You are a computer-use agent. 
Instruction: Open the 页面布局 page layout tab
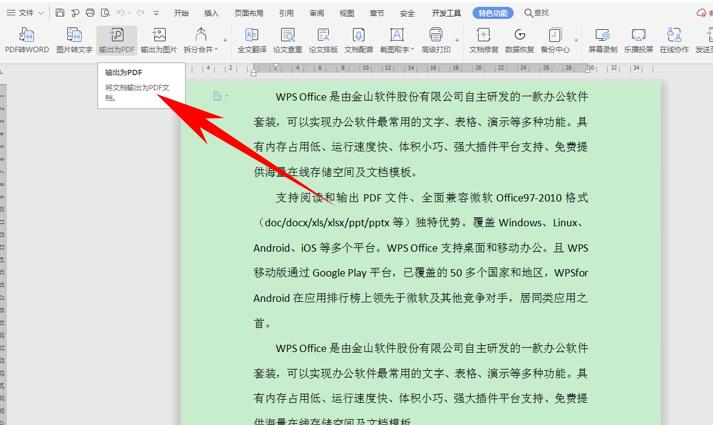[x=249, y=13]
